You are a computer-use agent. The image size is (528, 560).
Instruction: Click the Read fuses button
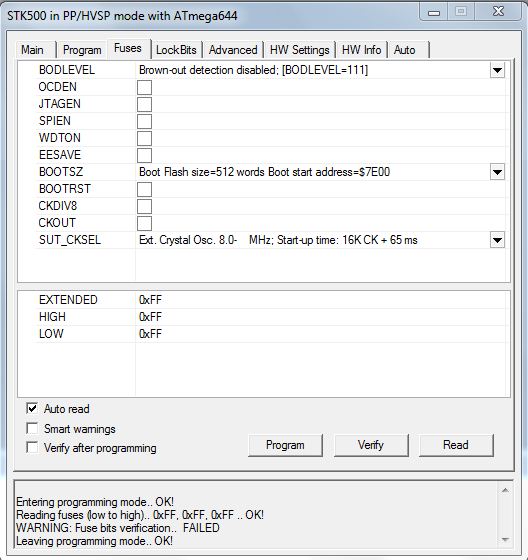pos(456,445)
